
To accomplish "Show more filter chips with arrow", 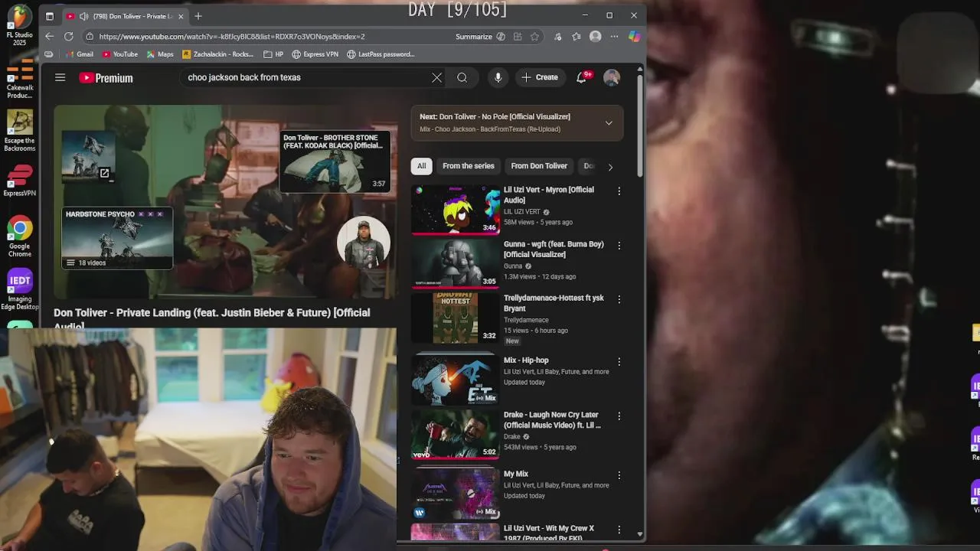I will (x=610, y=167).
